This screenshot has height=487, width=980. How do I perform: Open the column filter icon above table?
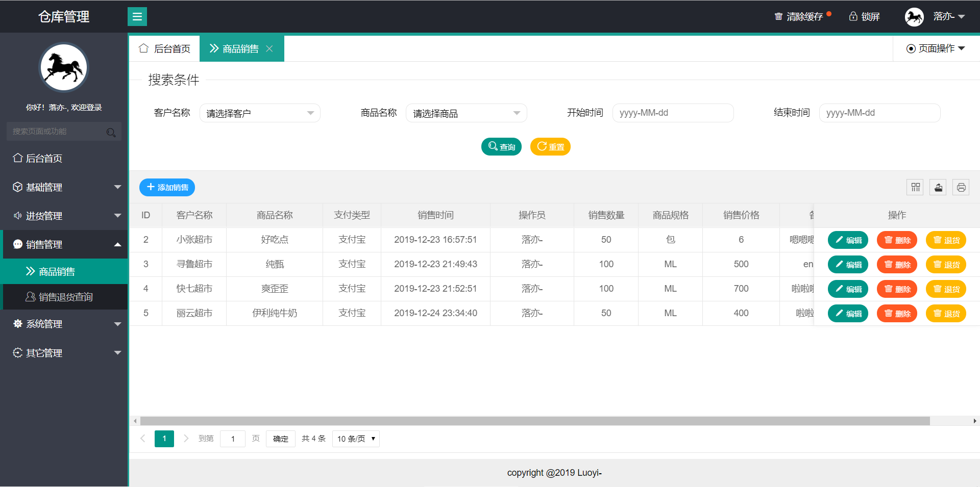[915, 187]
